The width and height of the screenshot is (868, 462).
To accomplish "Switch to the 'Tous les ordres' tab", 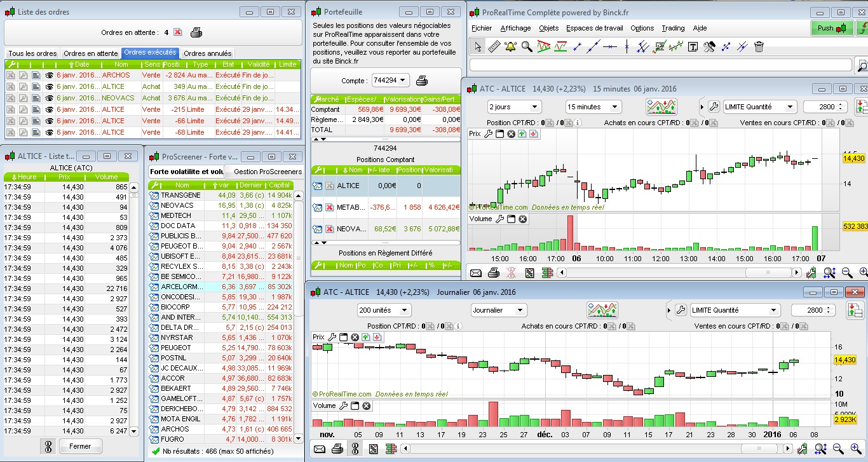I will 32,53.
